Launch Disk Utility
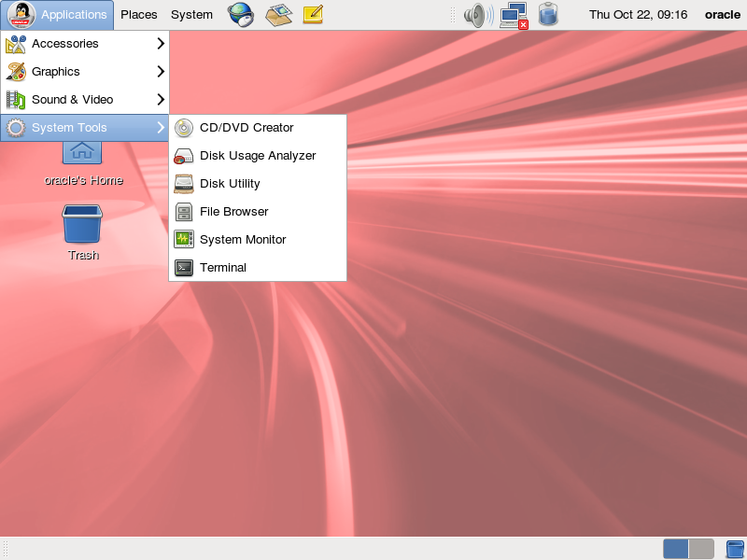 coord(258,184)
